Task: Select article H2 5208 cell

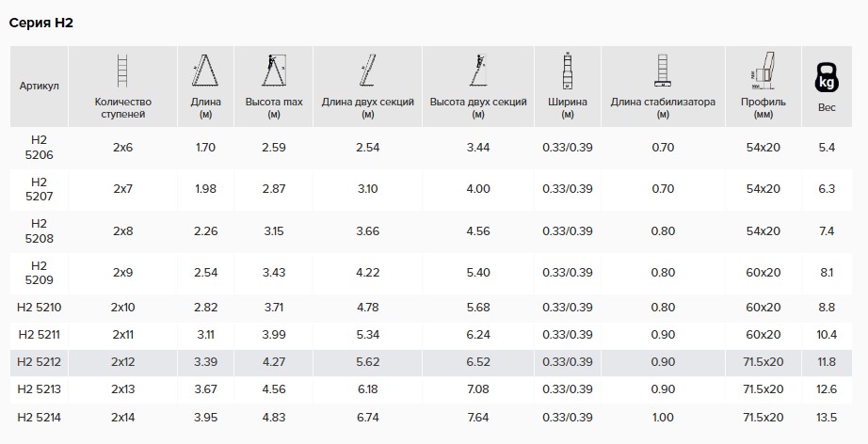Action: pyautogui.click(x=40, y=231)
